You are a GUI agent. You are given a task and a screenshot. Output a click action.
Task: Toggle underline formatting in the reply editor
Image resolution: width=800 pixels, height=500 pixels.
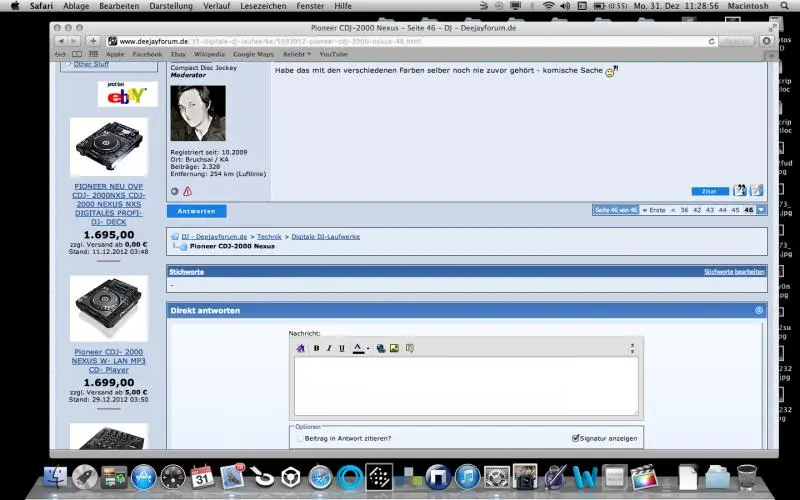pos(342,348)
